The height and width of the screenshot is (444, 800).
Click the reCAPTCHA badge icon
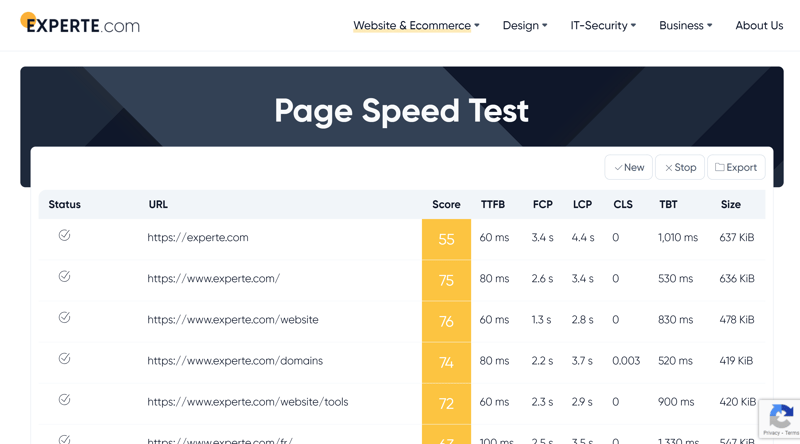(x=781, y=416)
